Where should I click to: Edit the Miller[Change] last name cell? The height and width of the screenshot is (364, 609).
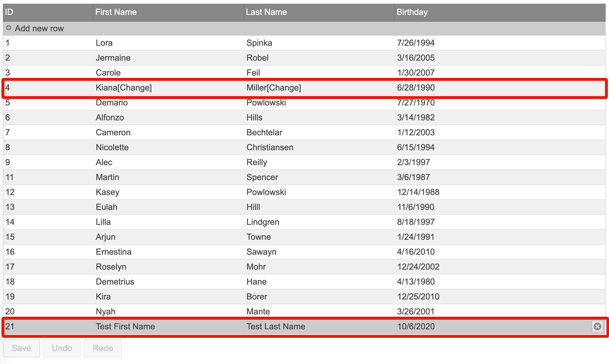(x=273, y=88)
